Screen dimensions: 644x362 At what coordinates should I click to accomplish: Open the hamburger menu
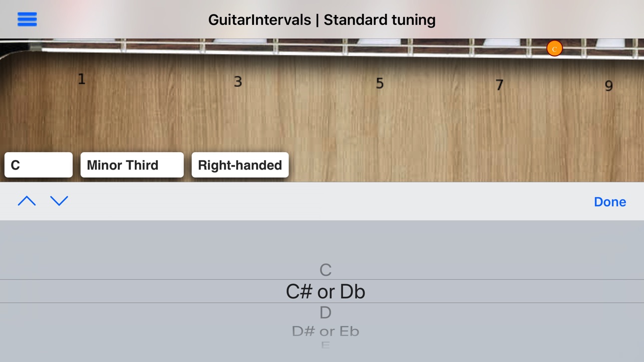(x=27, y=19)
